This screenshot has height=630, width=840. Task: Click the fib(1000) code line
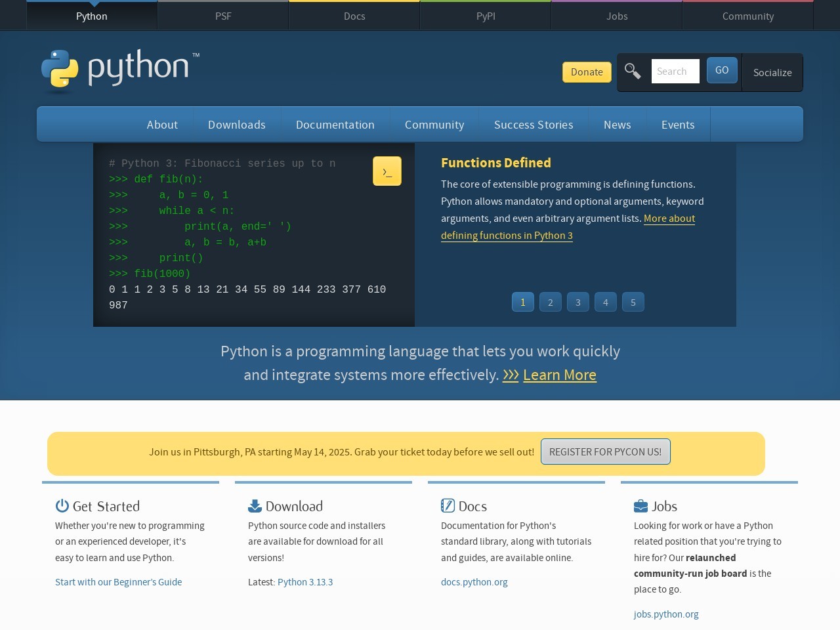click(150, 274)
